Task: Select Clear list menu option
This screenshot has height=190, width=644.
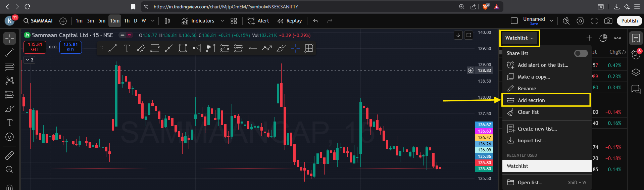Action: click(528, 112)
